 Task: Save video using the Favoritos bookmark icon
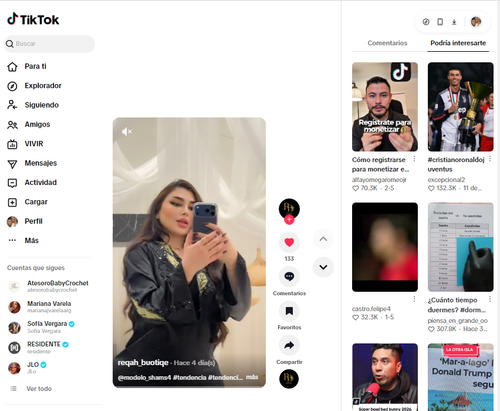[x=289, y=311]
